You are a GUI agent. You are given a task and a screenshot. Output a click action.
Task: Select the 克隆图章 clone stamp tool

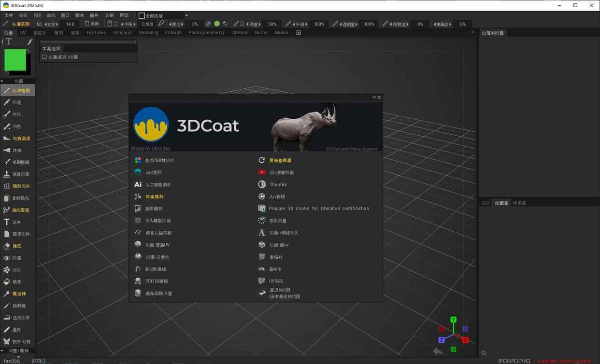click(x=17, y=174)
